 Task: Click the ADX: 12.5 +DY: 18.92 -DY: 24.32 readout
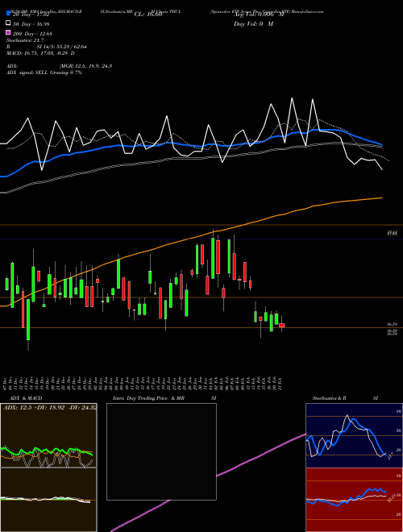click(x=50, y=408)
